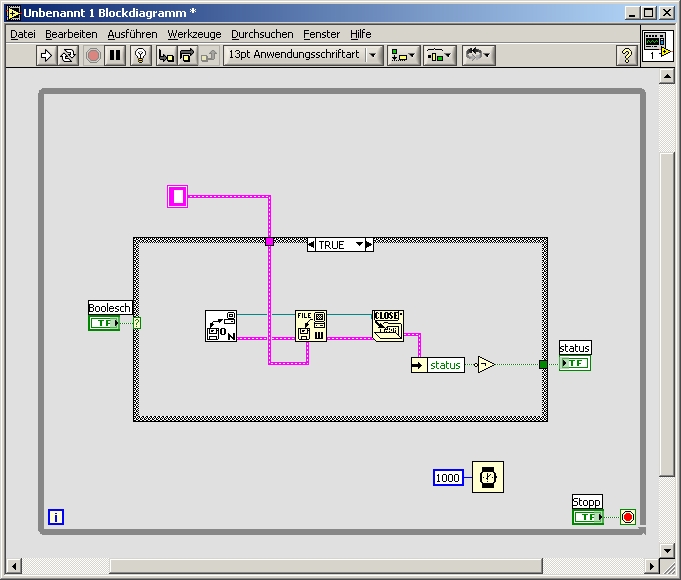Viewport: 681px width, 580px height.
Task: Open the Werkzeuge menu
Action: pos(194,34)
